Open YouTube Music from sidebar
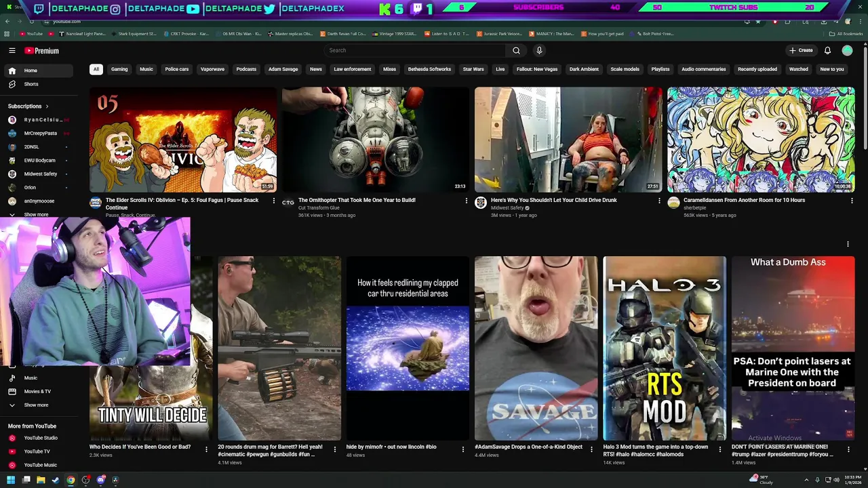This screenshot has height=488, width=868. click(39, 465)
